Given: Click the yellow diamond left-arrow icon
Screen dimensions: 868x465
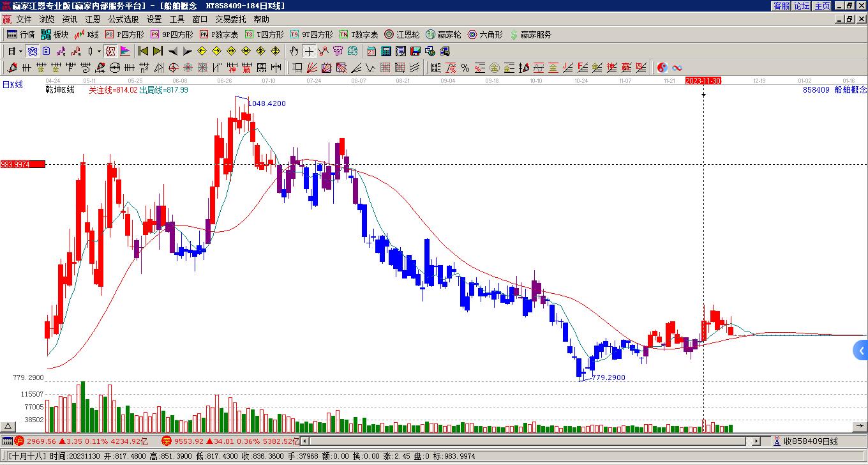Looking at the screenshot, I should click(x=202, y=51).
